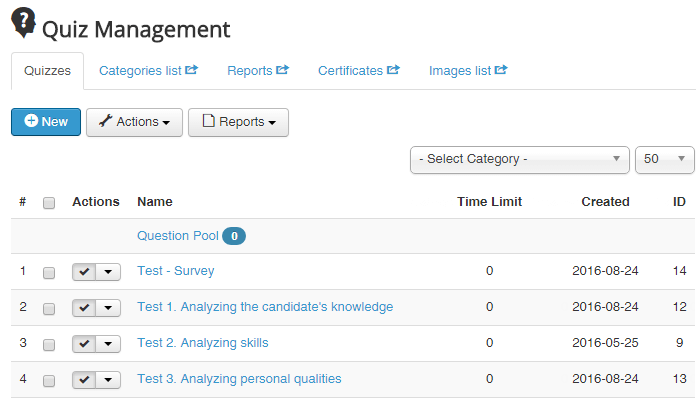Image resolution: width=696 pixels, height=409 pixels.
Task: Open the Select Category dropdown
Action: coord(520,159)
